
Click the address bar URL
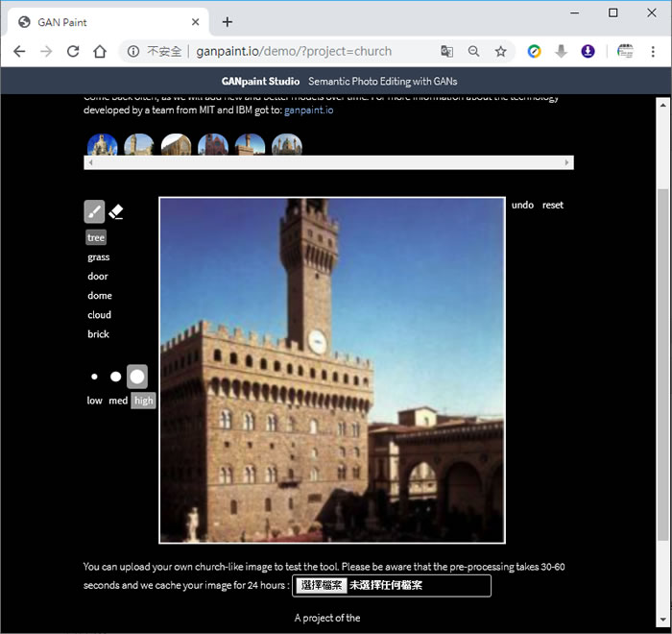[294, 52]
